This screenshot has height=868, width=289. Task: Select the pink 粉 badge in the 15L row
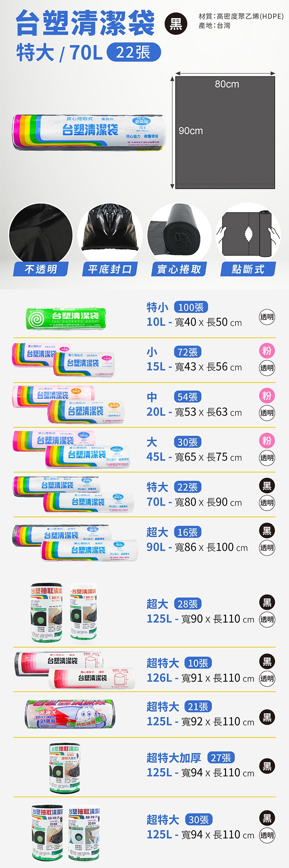(267, 350)
